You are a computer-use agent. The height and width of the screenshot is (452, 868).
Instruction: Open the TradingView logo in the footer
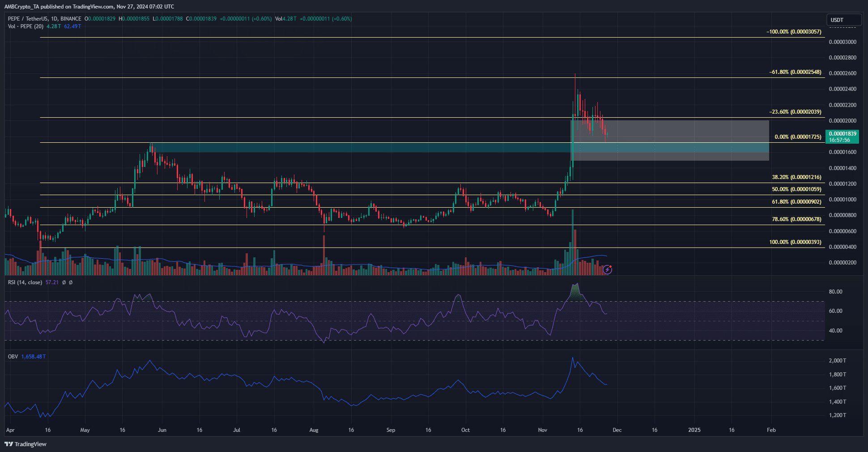(x=26, y=444)
